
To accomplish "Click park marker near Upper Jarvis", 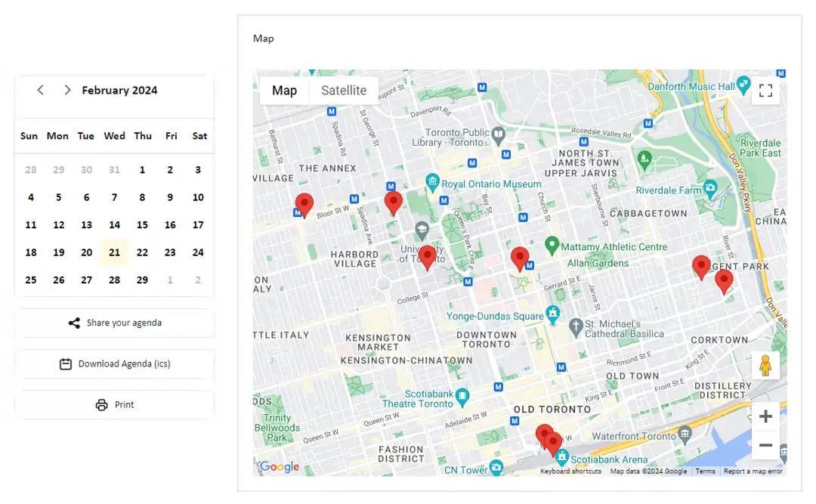I will (x=644, y=159).
